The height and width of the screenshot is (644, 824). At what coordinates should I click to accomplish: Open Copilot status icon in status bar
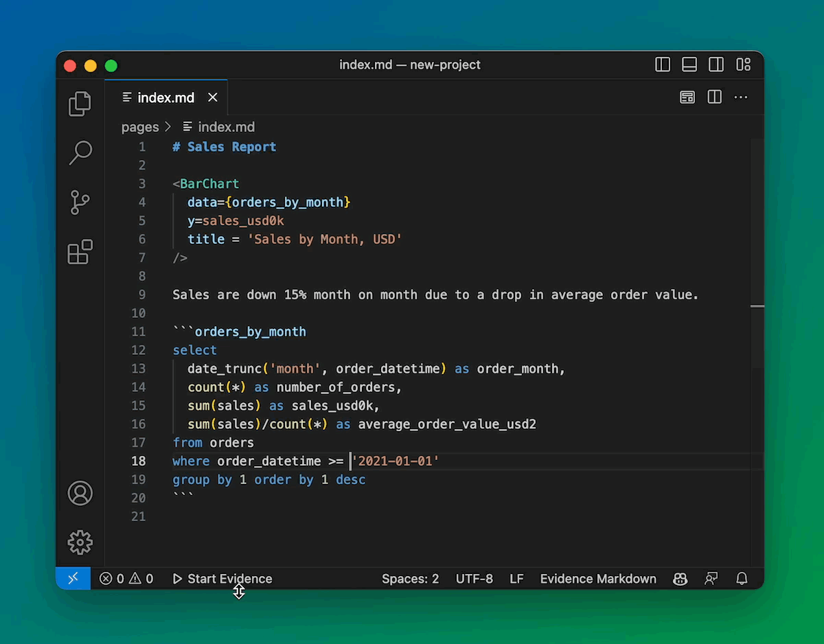680,579
